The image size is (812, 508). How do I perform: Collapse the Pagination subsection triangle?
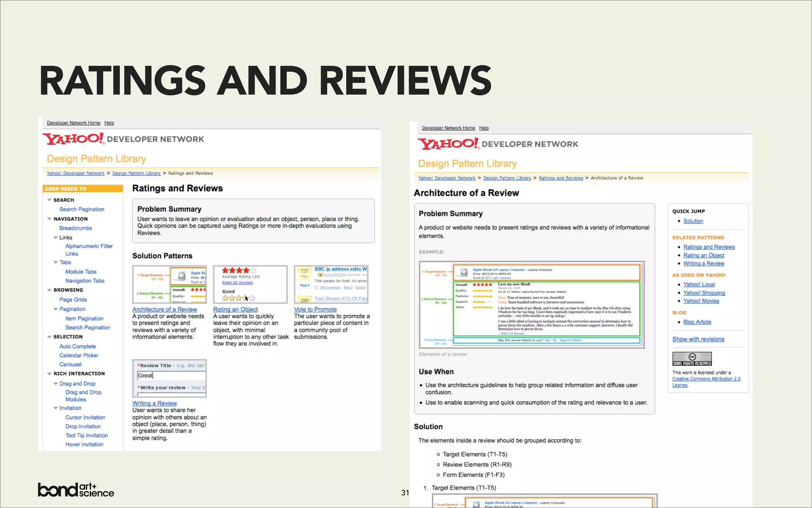point(56,309)
